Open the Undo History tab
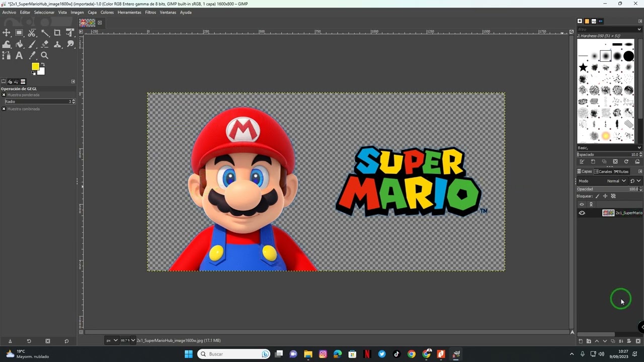Image resolution: width=644 pixels, height=362 pixels. tap(16, 81)
